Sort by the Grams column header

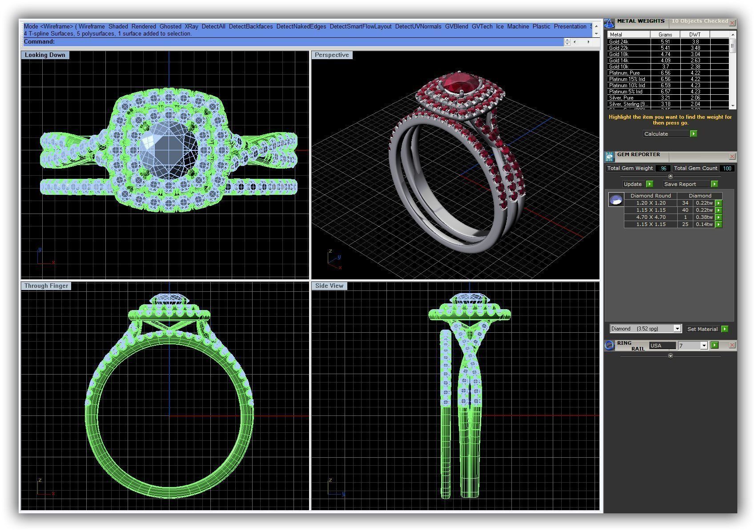coord(665,34)
